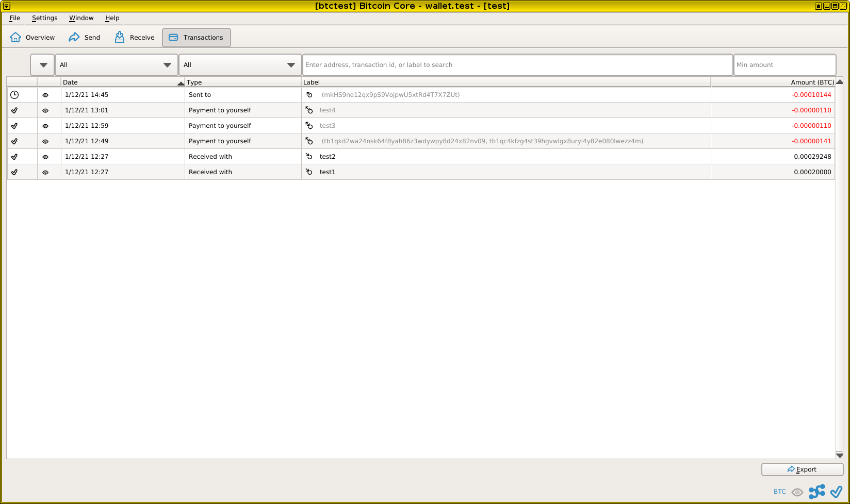Open the date range 'All' dropdown
Viewport: 850px width, 504px height.
117,65
